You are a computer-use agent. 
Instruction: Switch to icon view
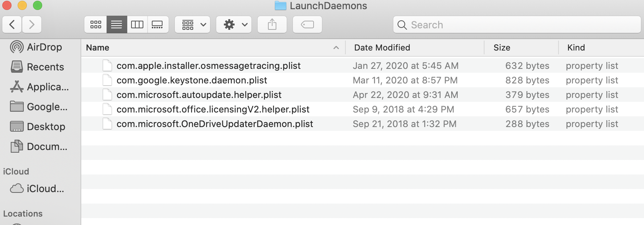click(x=96, y=25)
